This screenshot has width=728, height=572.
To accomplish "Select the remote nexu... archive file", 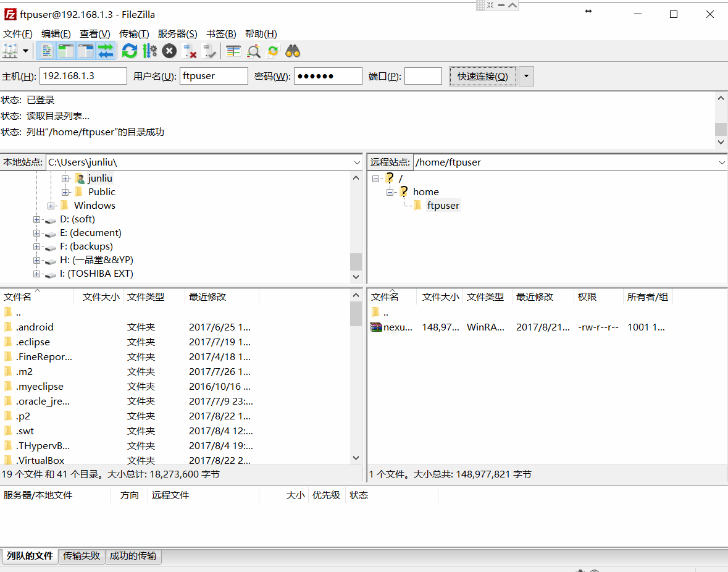I will point(398,327).
